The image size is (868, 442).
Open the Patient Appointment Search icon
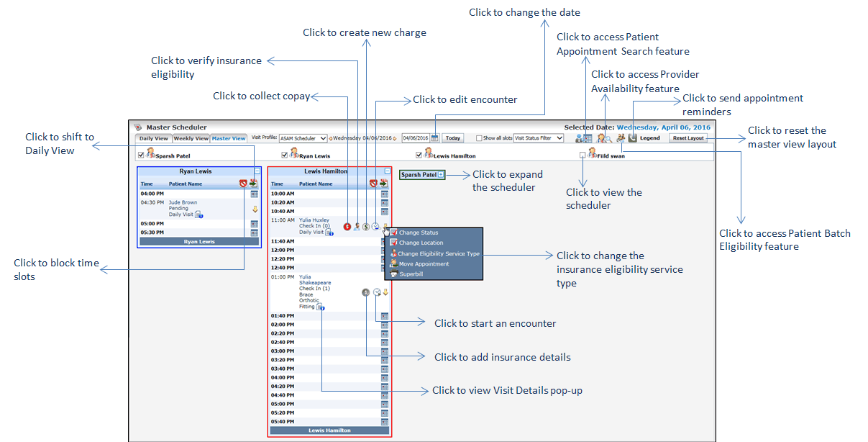tap(583, 137)
